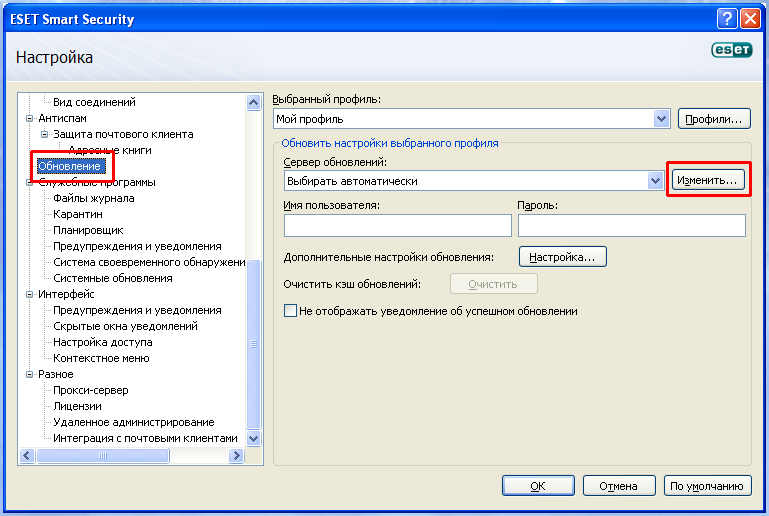Viewport: 769px width, 516px height.
Task: Select Лицензии in the tree
Action: click(77, 406)
